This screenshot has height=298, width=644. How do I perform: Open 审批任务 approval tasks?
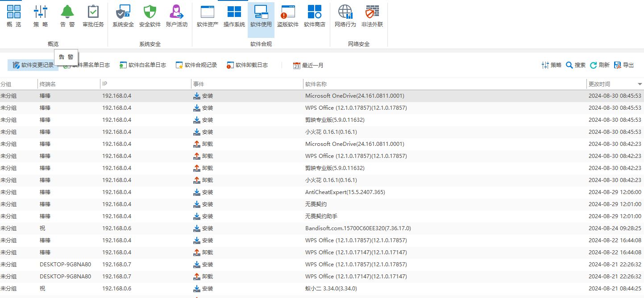93,16
